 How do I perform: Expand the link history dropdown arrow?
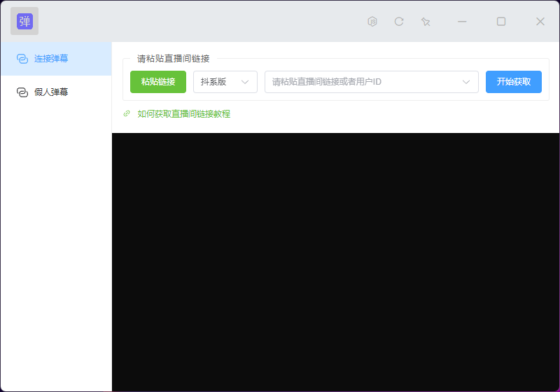466,82
